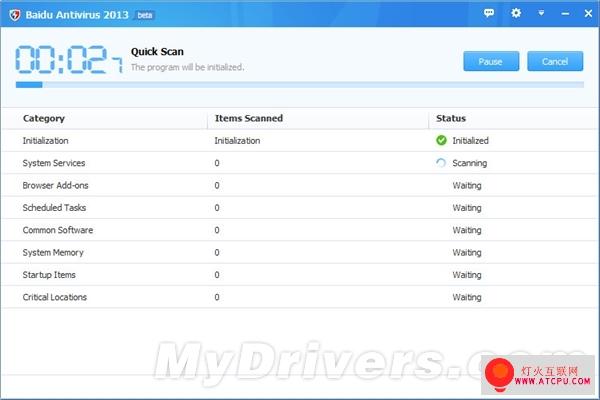This screenshot has width=600, height=400.
Task: Select the Initialization category row
Action: click(300, 140)
